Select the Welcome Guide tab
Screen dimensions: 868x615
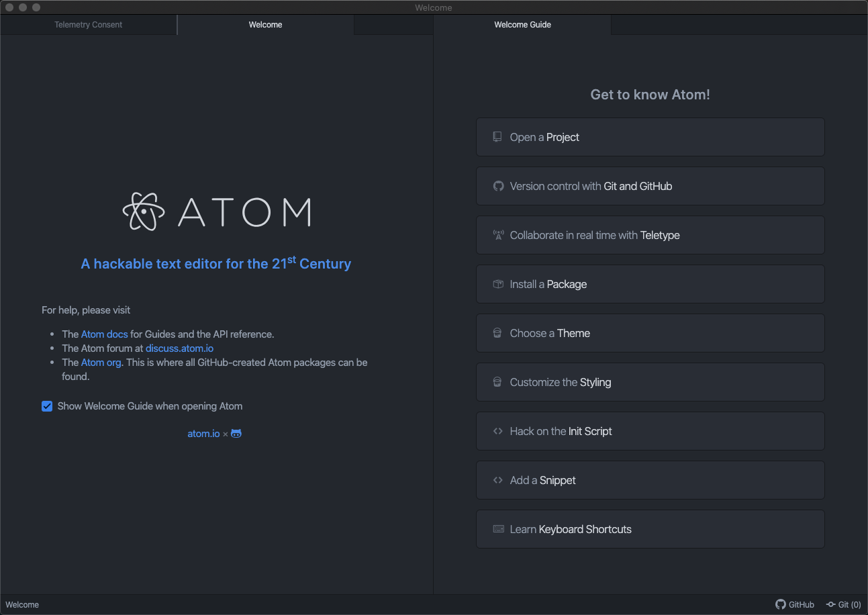click(522, 25)
